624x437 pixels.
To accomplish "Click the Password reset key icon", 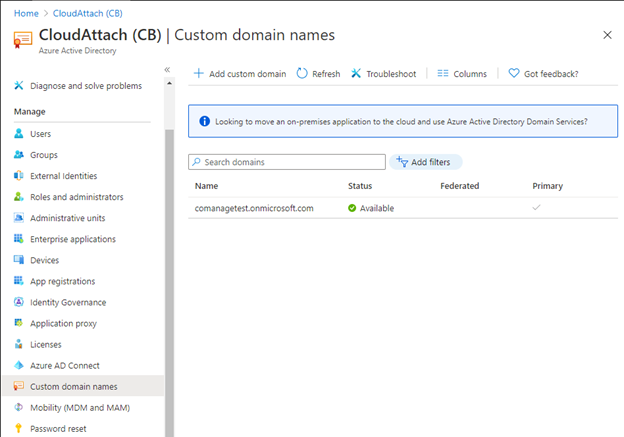I will click(18, 428).
